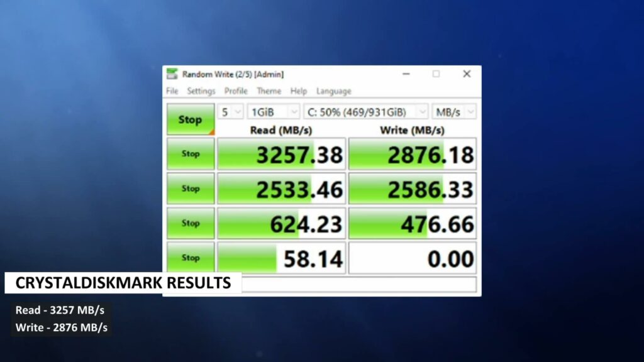Screen dimensions: 644x362
Task: Click the Random Write (2/5) [Admin] title text
Action: (233, 74)
